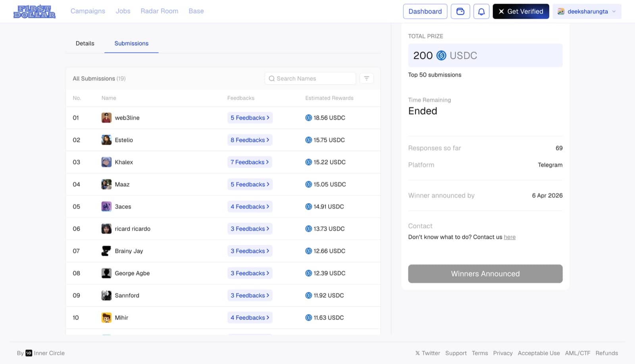Screen dimensions: 635x364
Task: Click Sannford's avatar
Action: point(106,295)
